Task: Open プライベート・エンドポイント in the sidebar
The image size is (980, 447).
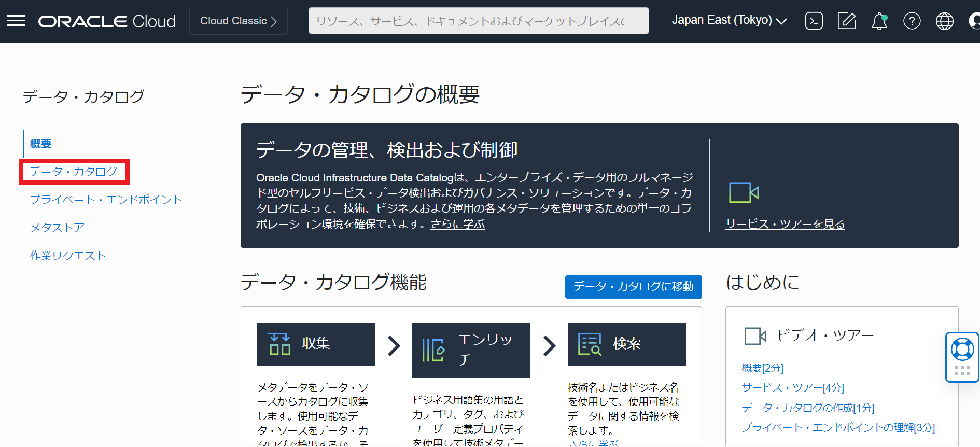Action: tap(106, 200)
